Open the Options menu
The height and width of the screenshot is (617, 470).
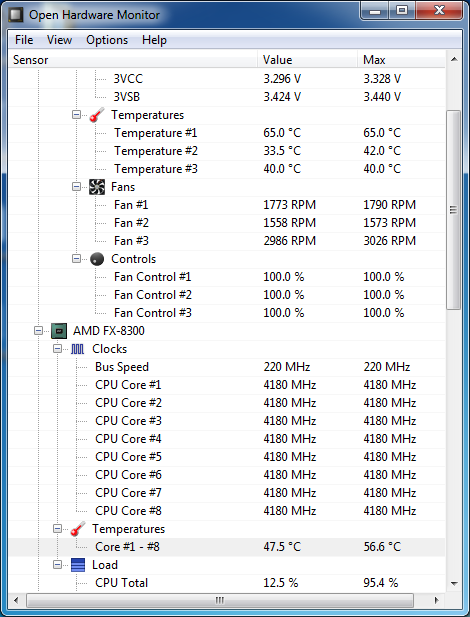coord(107,40)
